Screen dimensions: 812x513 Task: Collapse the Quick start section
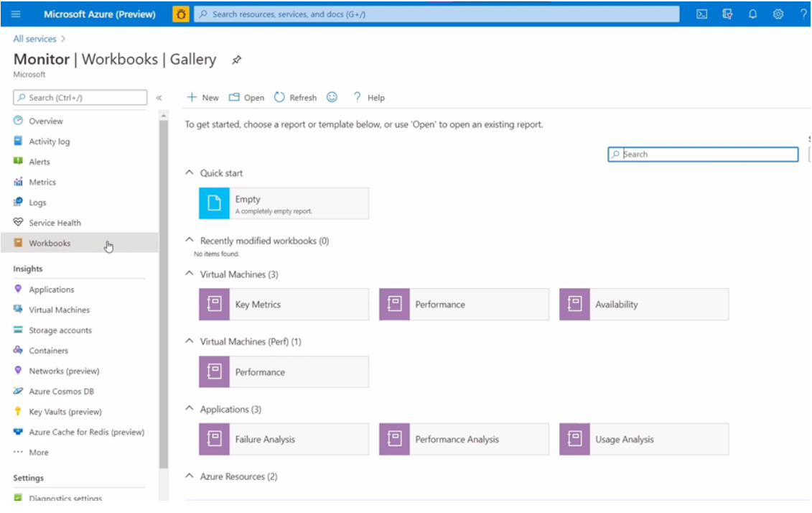tap(190, 172)
